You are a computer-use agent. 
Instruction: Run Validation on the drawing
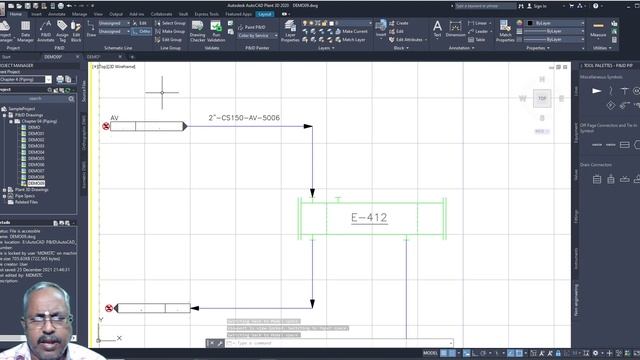(x=216, y=31)
